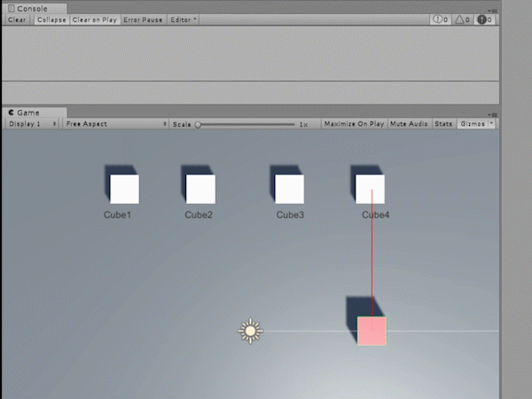This screenshot has height=399, width=532.
Task: Open the Gizmos dropdown arrow
Action: pos(491,124)
